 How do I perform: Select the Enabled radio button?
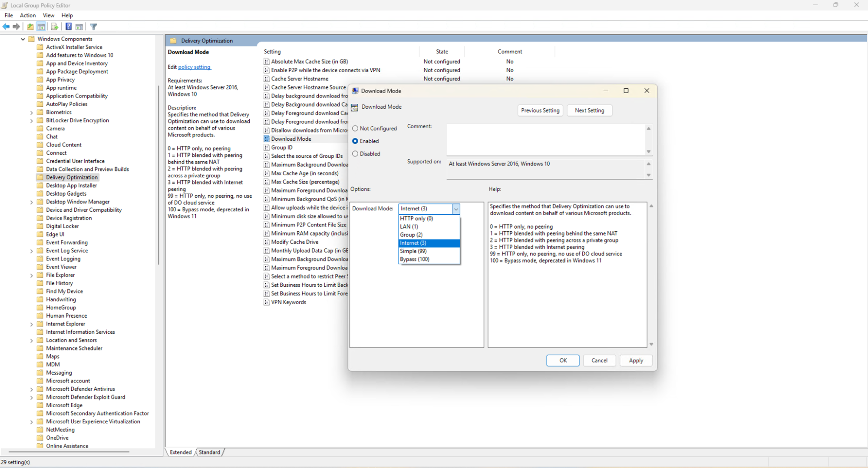point(355,141)
